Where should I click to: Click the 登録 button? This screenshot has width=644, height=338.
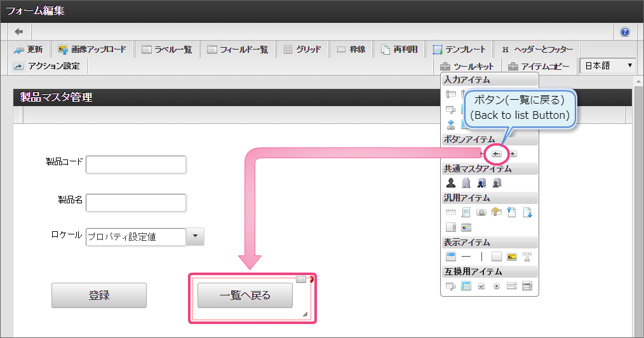[x=99, y=295]
